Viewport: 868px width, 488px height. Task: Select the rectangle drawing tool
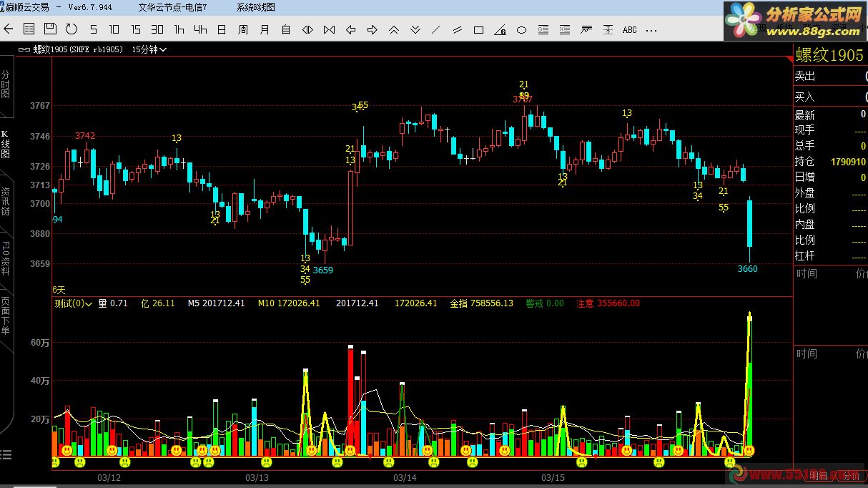[x=479, y=29]
